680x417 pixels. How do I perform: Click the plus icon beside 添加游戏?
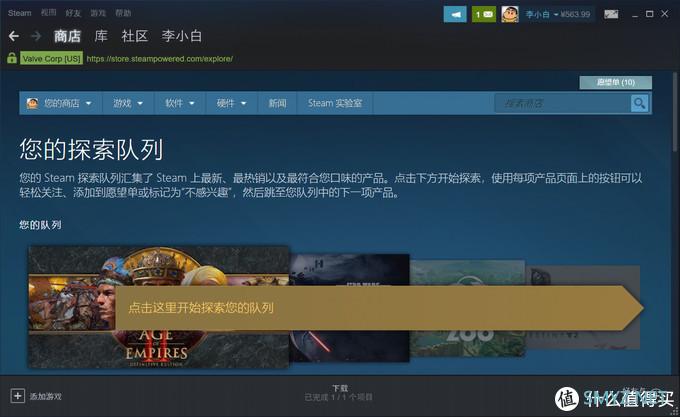click(x=17, y=396)
